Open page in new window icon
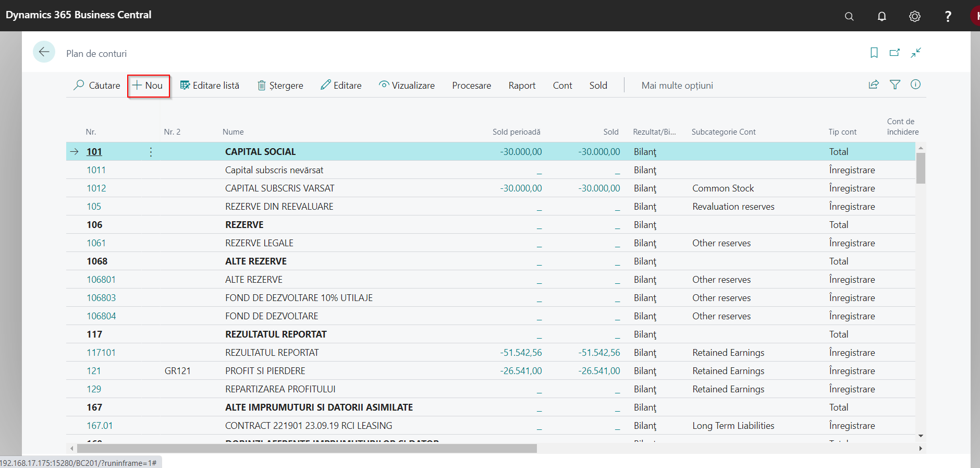 click(895, 53)
